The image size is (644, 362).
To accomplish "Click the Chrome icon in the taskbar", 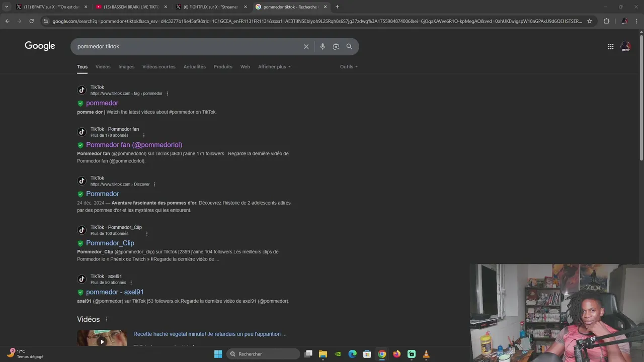I will 382,354.
